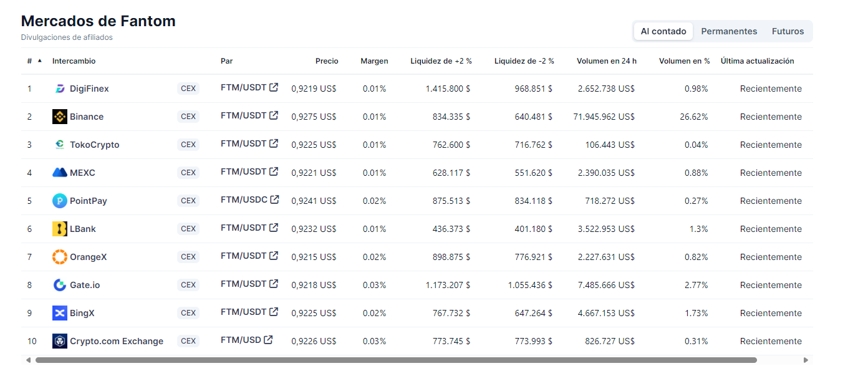Sort table by Intercambio column header

[74, 61]
